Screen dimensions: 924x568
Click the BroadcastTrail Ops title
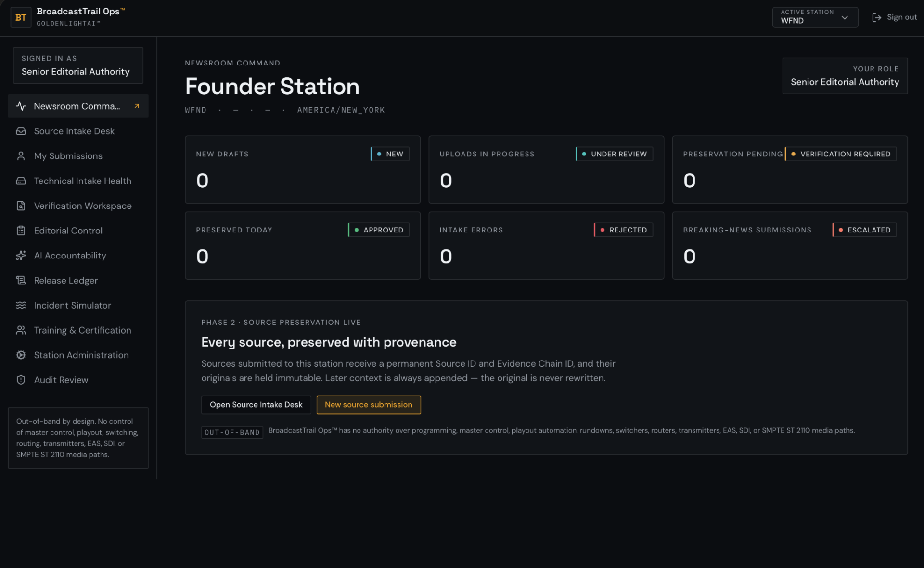81,12
